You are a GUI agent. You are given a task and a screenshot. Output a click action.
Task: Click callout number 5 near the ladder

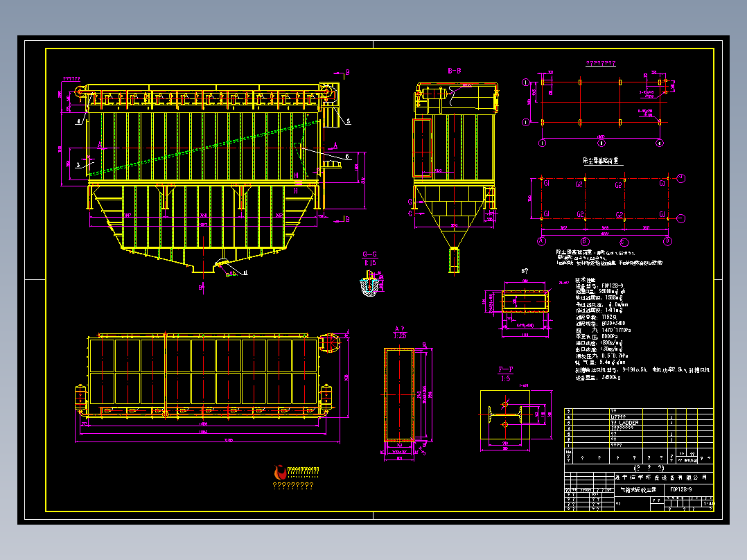point(349,121)
